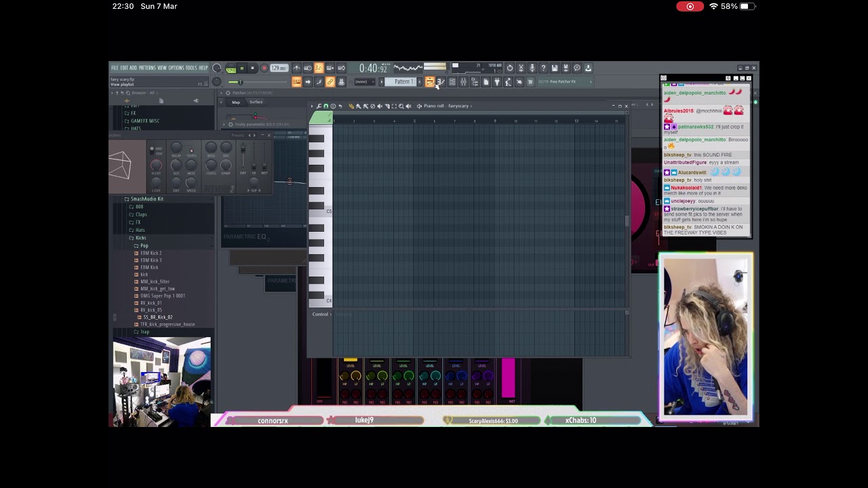Click piano roll speaker playback icon
The height and width of the screenshot is (488, 868).
tap(408, 106)
